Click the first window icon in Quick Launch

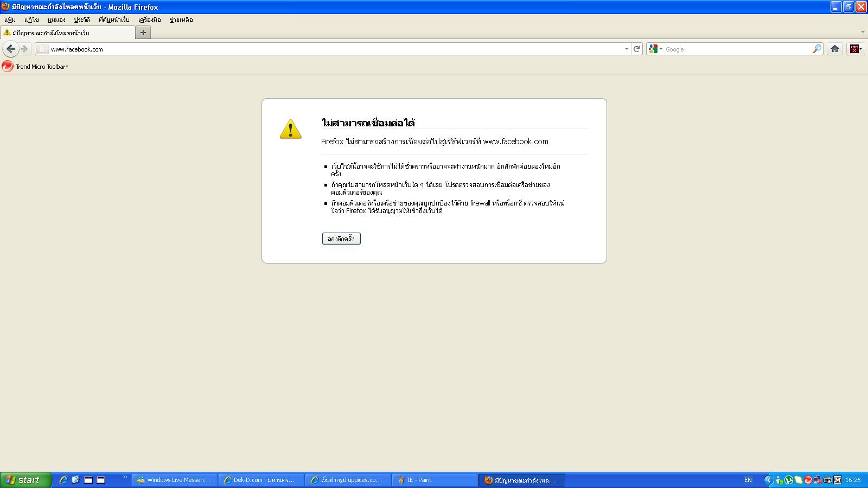pyautogui.click(x=88, y=480)
